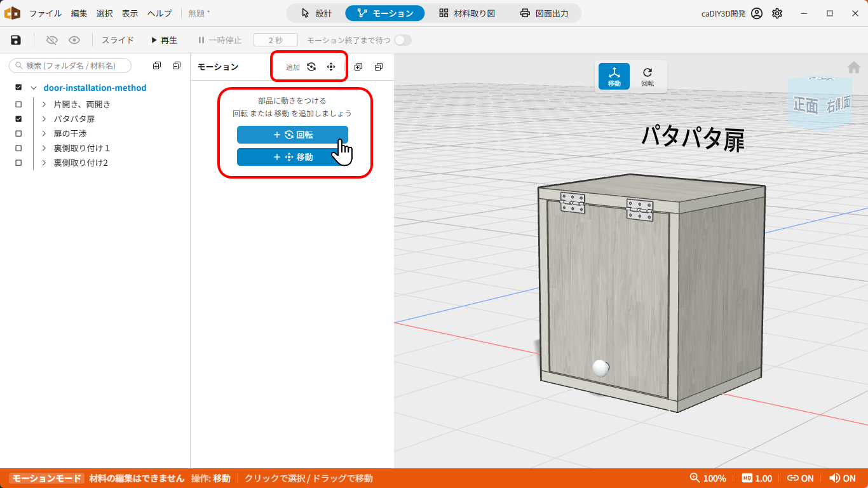Toggle the モーション終了まで待つ switch
The height and width of the screenshot is (488, 868).
(402, 40)
